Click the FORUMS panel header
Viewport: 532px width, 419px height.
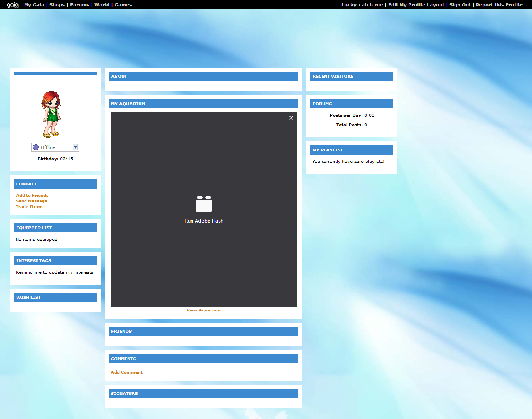(x=352, y=104)
